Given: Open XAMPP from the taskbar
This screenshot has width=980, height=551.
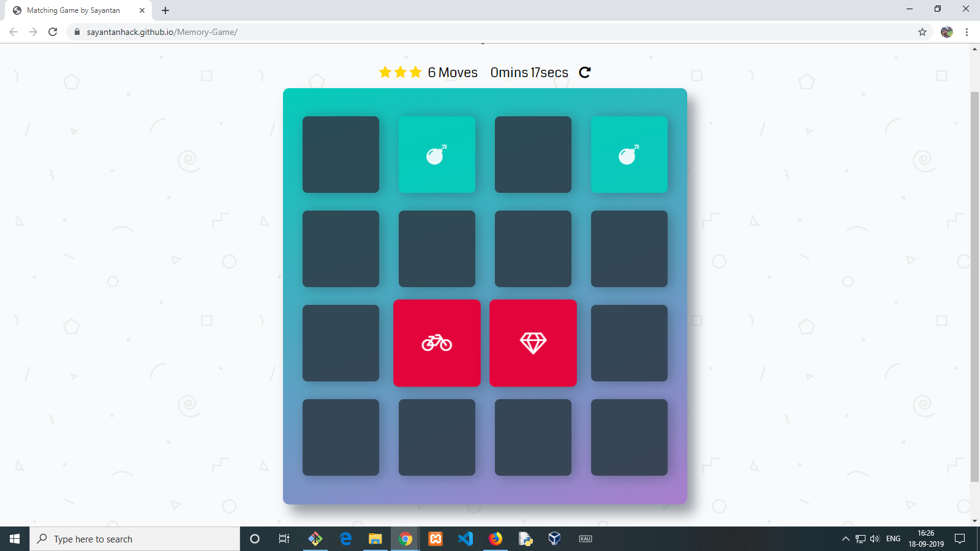Looking at the screenshot, I should pyautogui.click(x=435, y=539).
